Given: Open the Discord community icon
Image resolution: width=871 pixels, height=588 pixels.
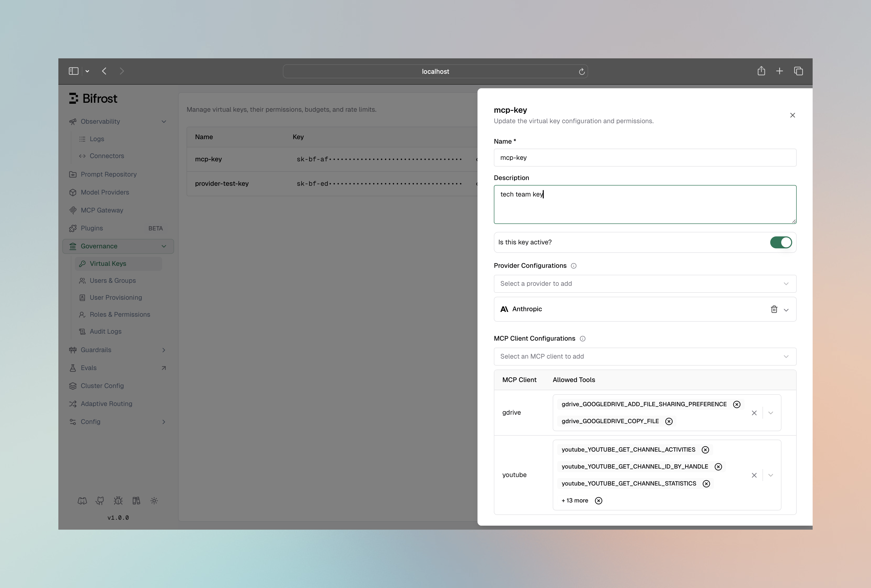Looking at the screenshot, I should tap(83, 501).
